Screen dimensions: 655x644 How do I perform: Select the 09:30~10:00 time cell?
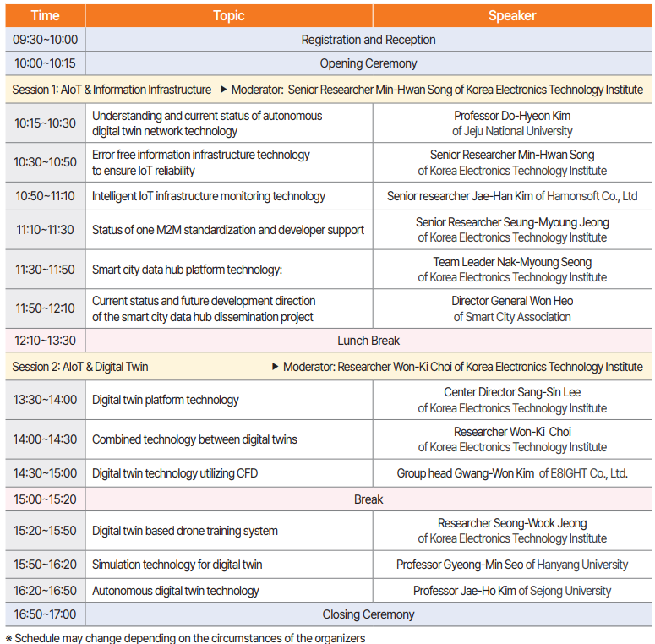coord(45,40)
